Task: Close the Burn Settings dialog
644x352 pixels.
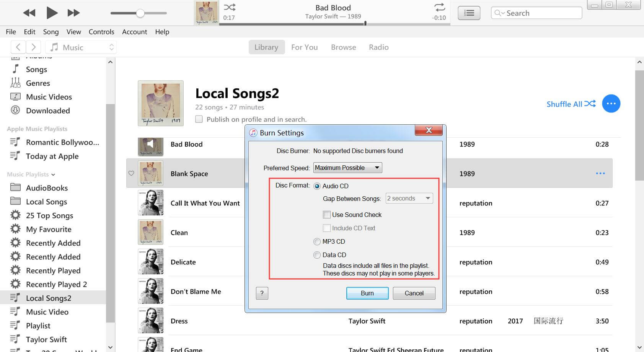Action: (429, 130)
